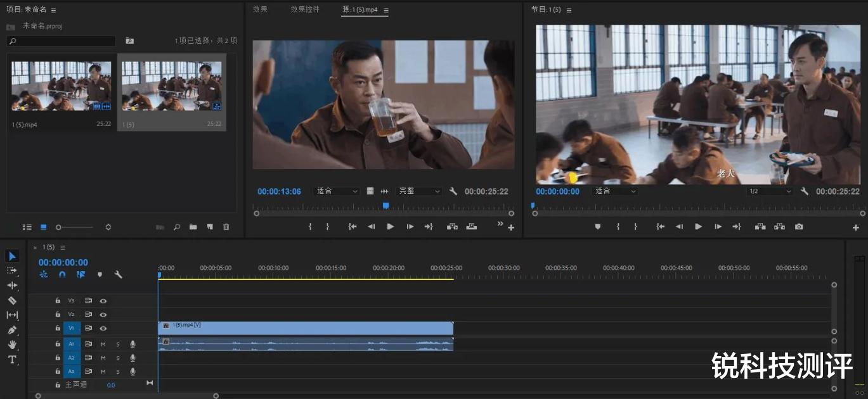Open Program monitor zoom dropdown 适合

click(x=615, y=191)
